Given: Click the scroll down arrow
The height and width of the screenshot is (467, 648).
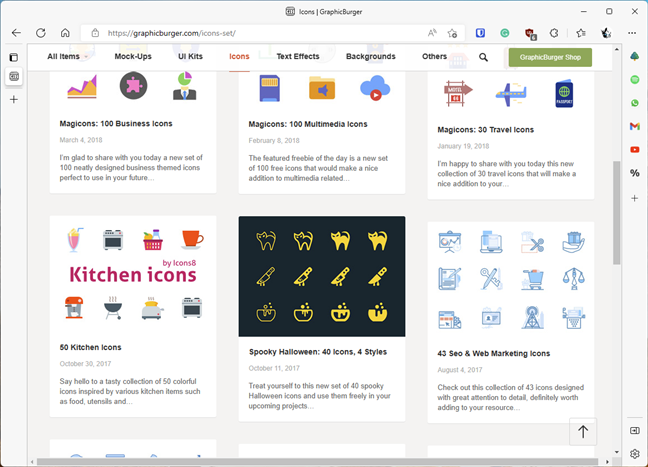Looking at the screenshot, I should pyautogui.click(x=617, y=452).
